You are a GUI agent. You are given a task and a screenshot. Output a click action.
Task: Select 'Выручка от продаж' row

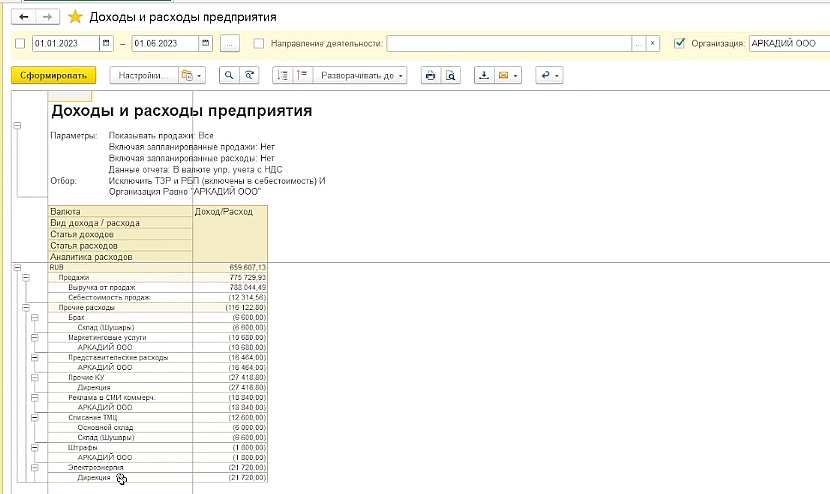(158, 288)
